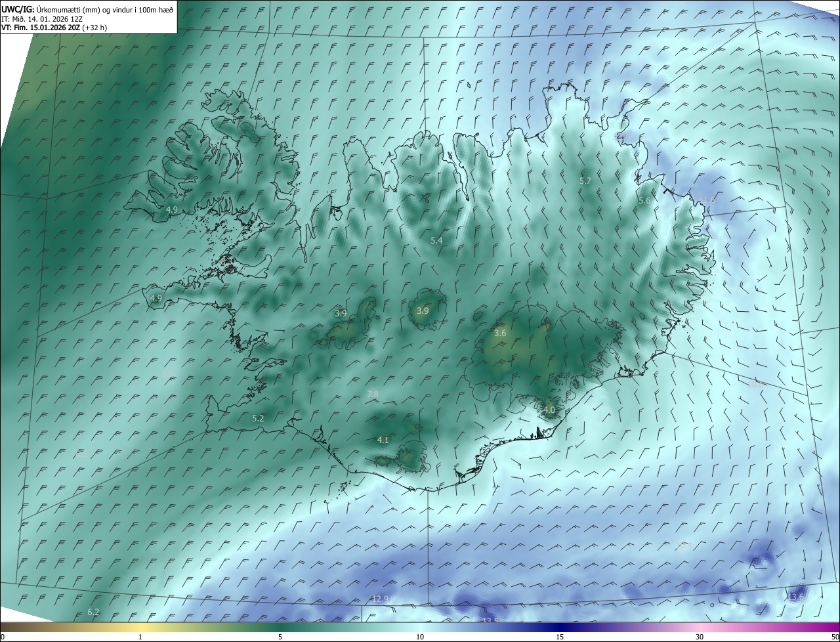This screenshot has width=840, height=642.
Task: Click the 50 tick label on the color scale
Action: pos(835,637)
